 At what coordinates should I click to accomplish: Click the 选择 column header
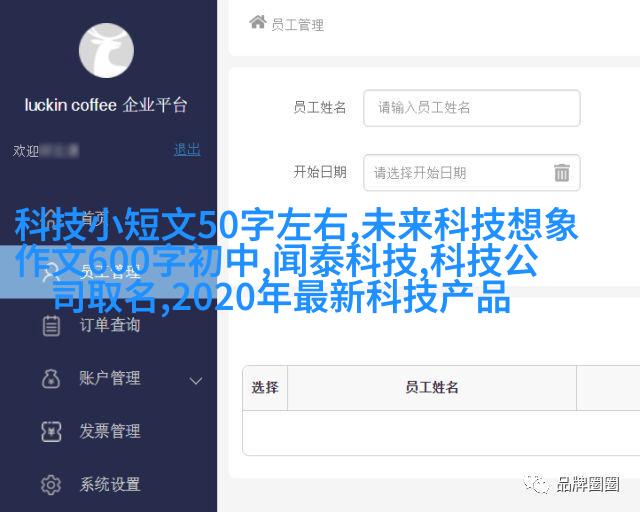265,387
